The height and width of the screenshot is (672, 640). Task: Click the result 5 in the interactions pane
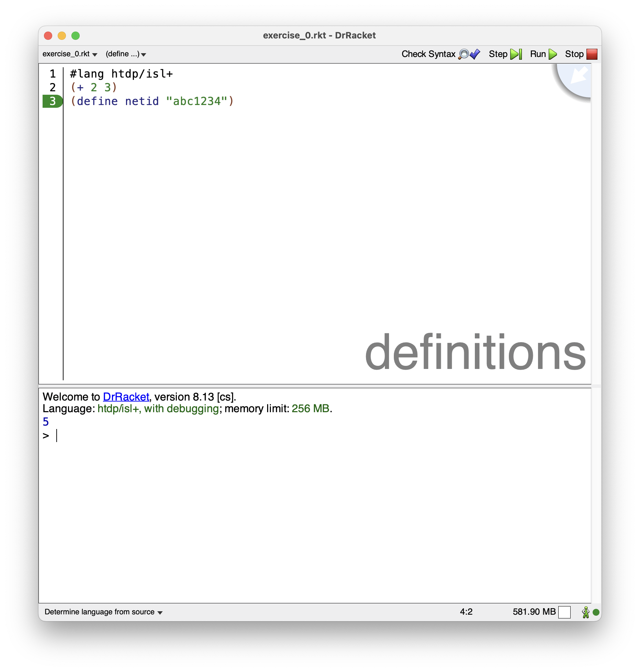(46, 422)
